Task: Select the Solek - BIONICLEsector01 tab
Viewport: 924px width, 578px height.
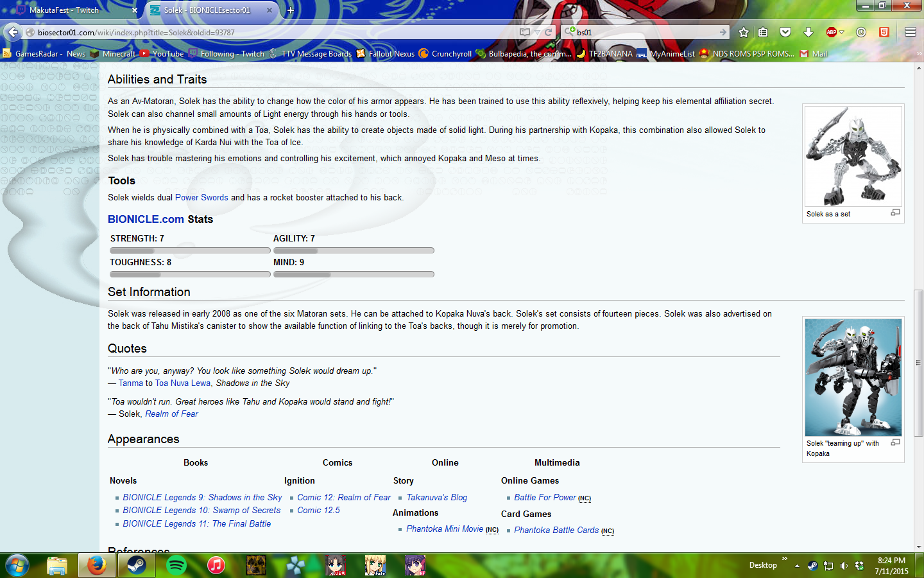Action: point(210,10)
